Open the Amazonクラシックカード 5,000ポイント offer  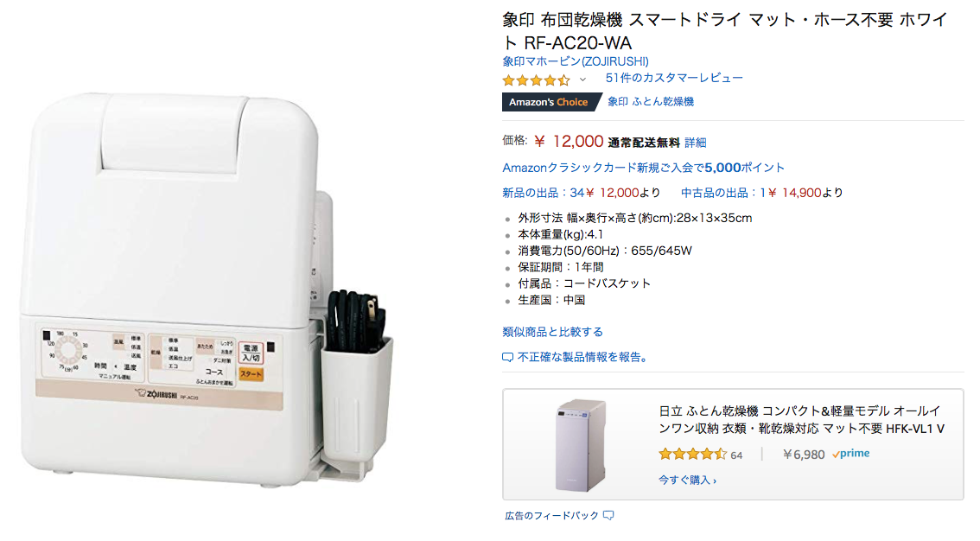(643, 168)
